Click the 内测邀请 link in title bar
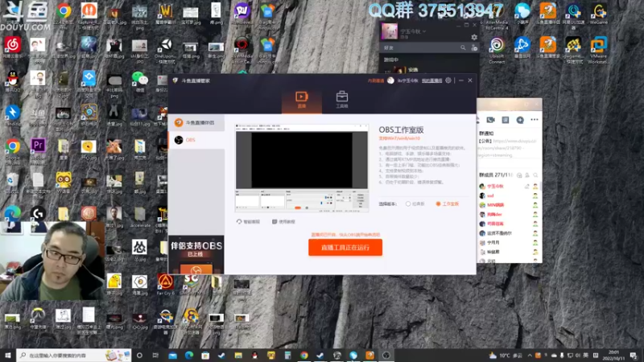 point(375,81)
